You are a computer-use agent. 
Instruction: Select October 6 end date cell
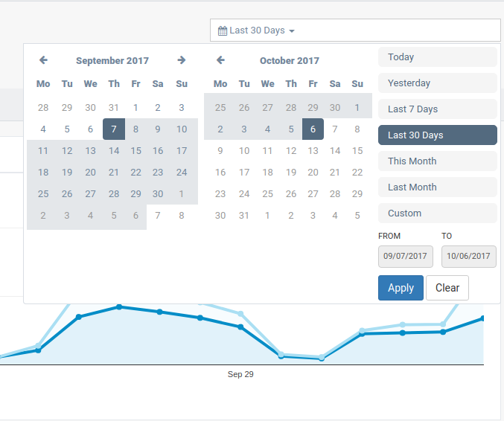pos(313,129)
